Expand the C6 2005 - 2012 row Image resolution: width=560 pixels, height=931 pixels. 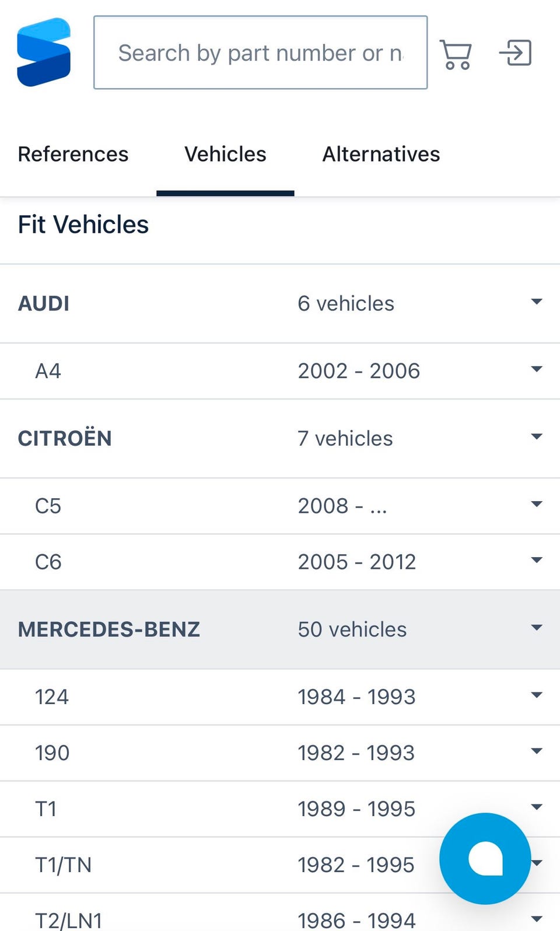537,561
